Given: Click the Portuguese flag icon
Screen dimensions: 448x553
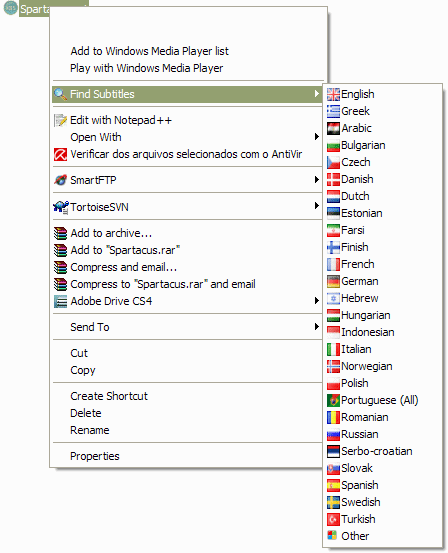Looking at the screenshot, I should coord(333,400).
